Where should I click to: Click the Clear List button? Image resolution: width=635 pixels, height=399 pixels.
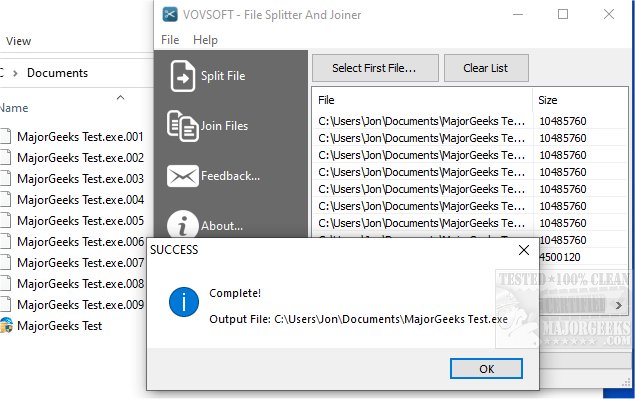(x=486, y=68)
